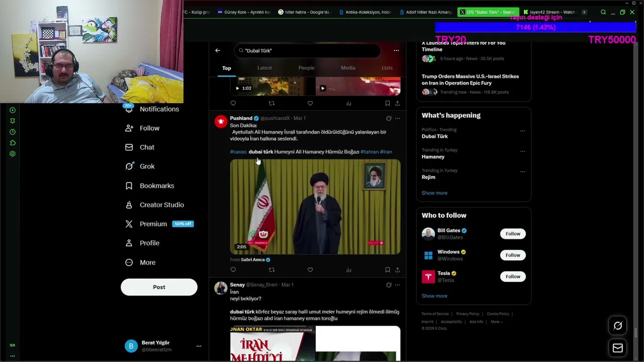The width and height of the screenshot is (644, 362).
Task: Open Grok actions on the Pushland post
Action: point(388,118)
